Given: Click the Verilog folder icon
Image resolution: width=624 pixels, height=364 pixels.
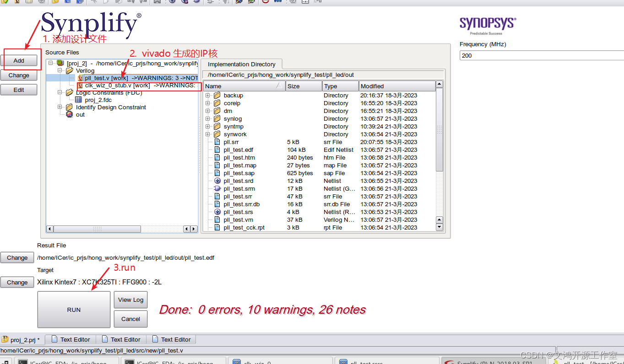Looking at the screenshot, I should [x=69, y=70].
